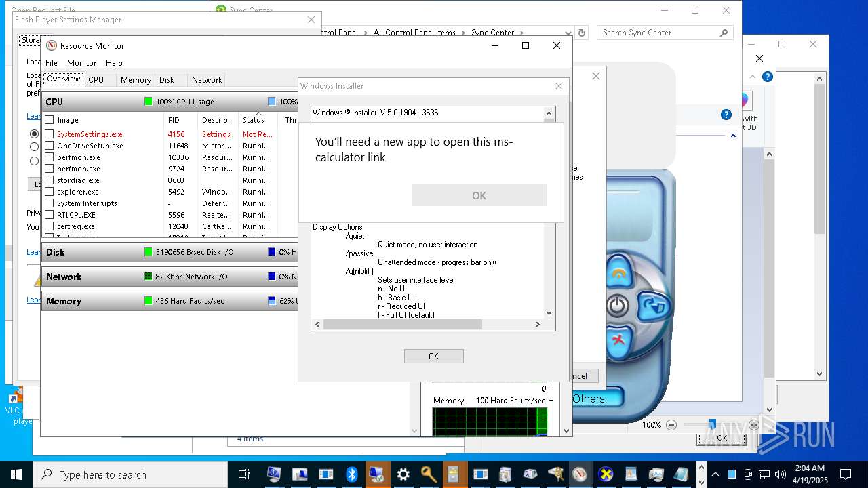Viewport: 868px width, 488px height.
Task: Check the explorer.exe process checkbox
Action: coord(50,192)
